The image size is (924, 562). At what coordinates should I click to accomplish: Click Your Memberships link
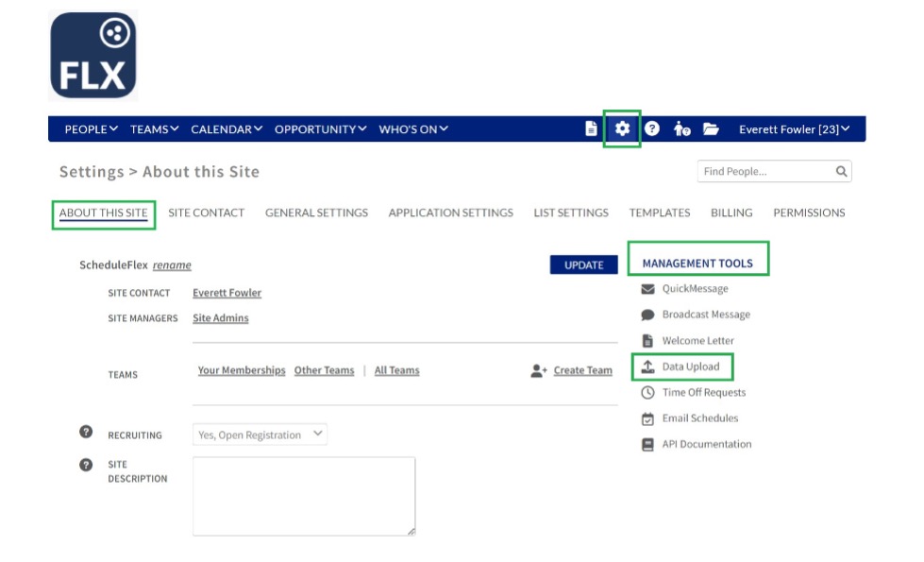point(242,370)
